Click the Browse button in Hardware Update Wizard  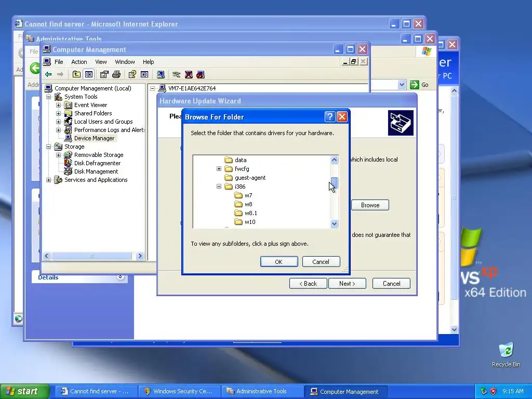(x=370, y=205)
